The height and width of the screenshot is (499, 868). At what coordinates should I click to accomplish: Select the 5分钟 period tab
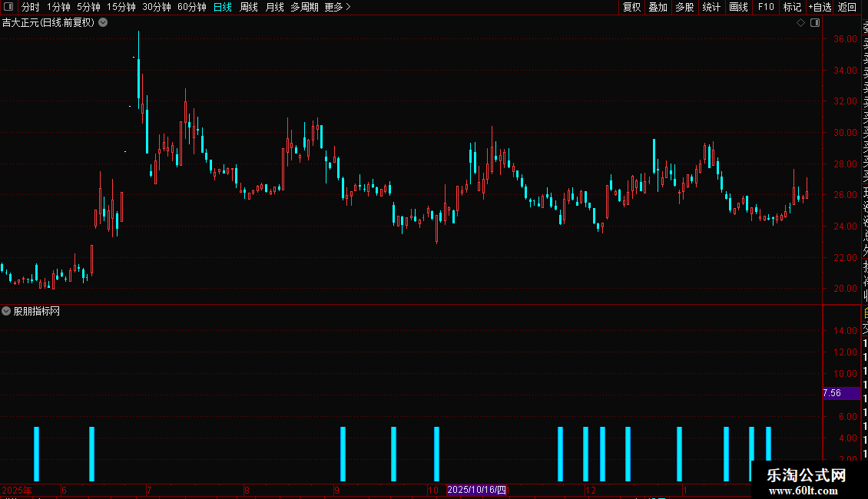pos(88,7)
